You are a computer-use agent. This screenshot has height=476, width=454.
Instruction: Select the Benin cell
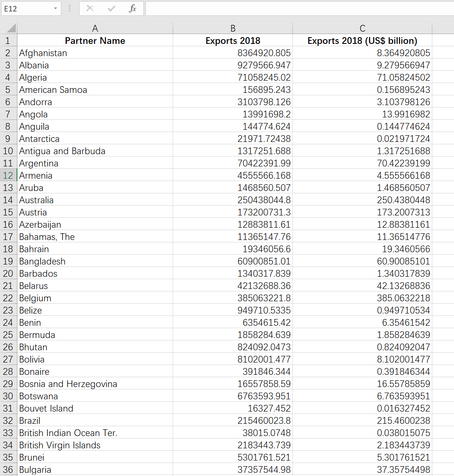95,322
